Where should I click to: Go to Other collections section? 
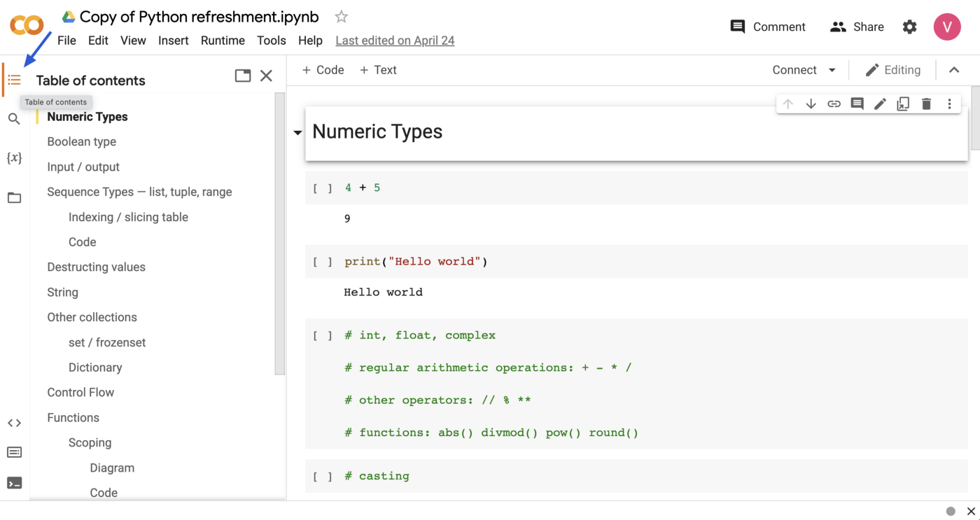point(92,317)
